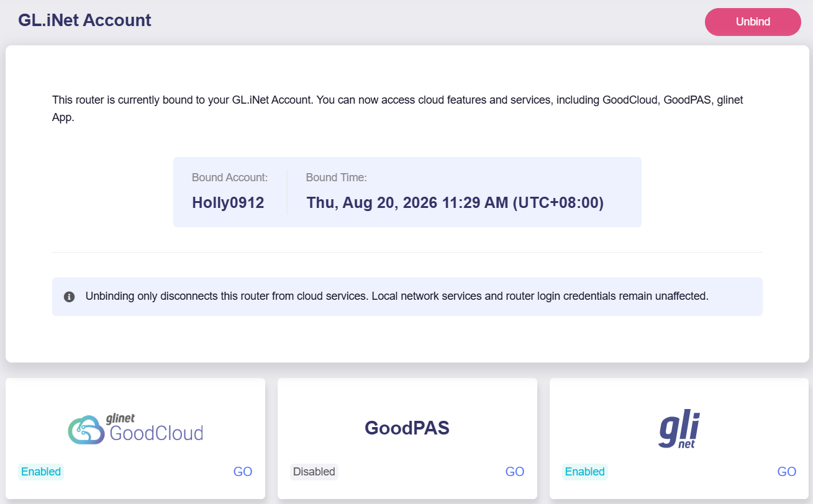This screenshot has height=504, width=813.
Task: Click the unbinding notice text
Action: point(397,296)
